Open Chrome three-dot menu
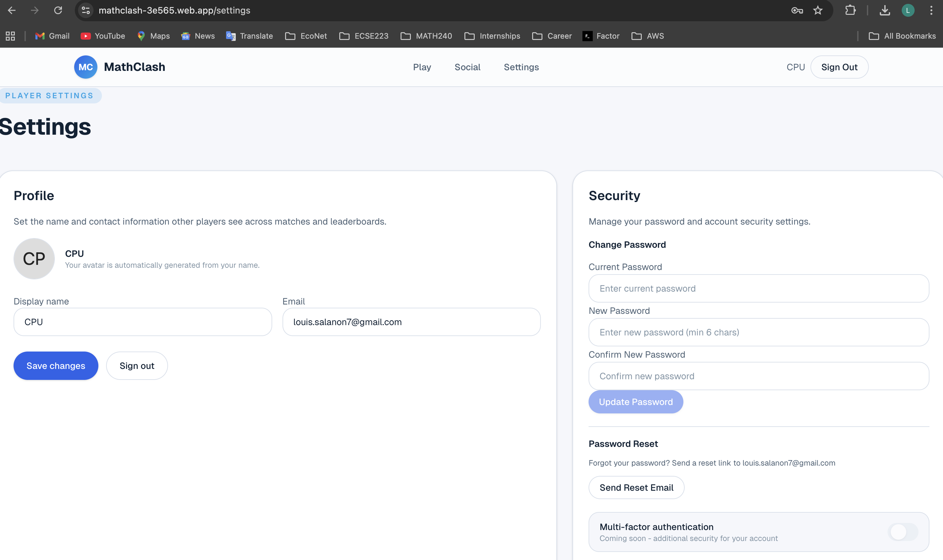The image size is (943, 560). [931, 10]
